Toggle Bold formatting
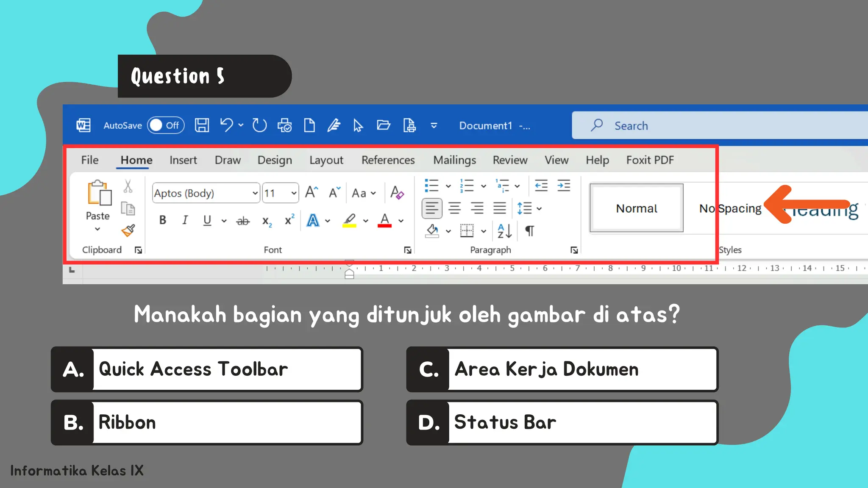 (x=162, y=220)
